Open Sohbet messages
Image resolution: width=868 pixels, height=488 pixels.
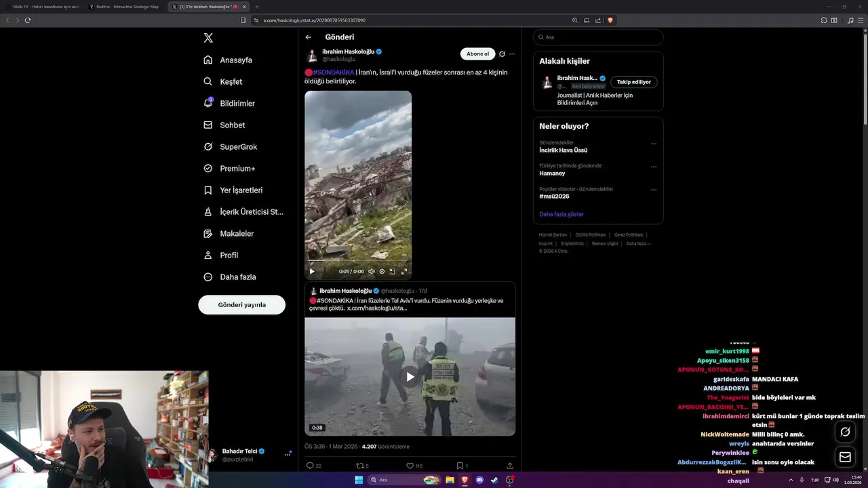click(x=224, y=125)
